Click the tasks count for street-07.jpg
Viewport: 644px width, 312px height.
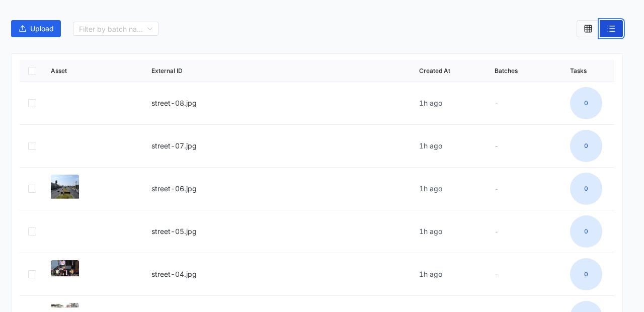[586, 146]
